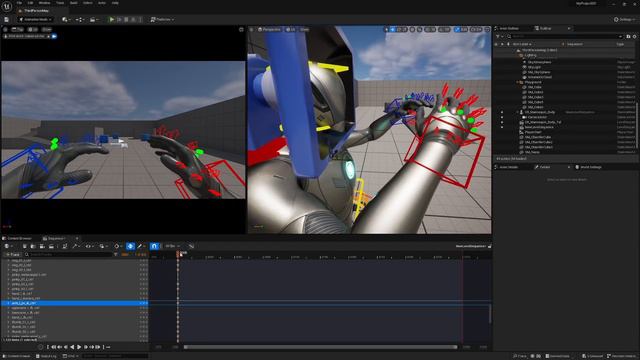The width and height of the screenshot is (640, 360).
Task: Select the highlighted blue track row in Sequencer
Action: 74,303
